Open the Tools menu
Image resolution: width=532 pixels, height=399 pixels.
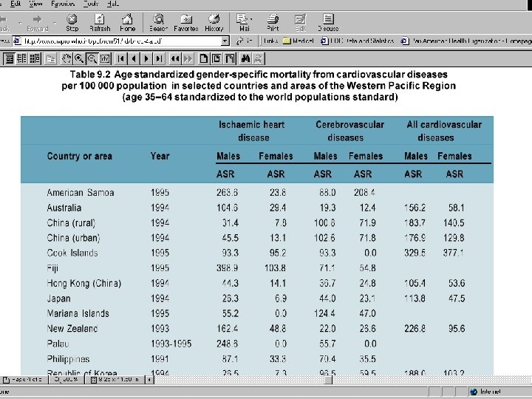click(91, 4)
